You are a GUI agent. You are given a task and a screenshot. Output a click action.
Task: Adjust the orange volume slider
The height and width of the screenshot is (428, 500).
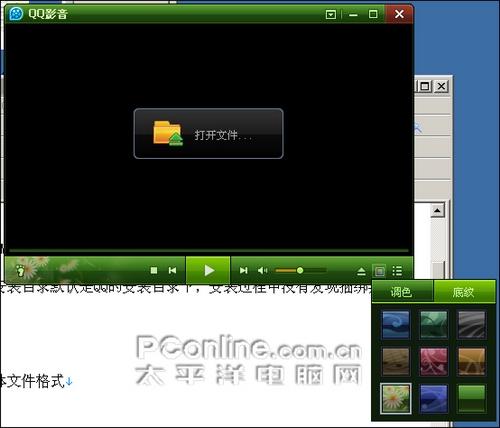pos(300,270)
